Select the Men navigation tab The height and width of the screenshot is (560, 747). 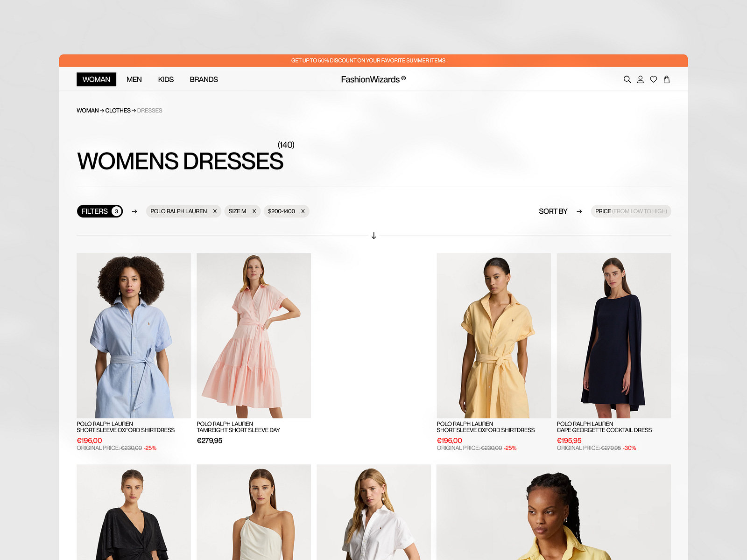point(134,79)
